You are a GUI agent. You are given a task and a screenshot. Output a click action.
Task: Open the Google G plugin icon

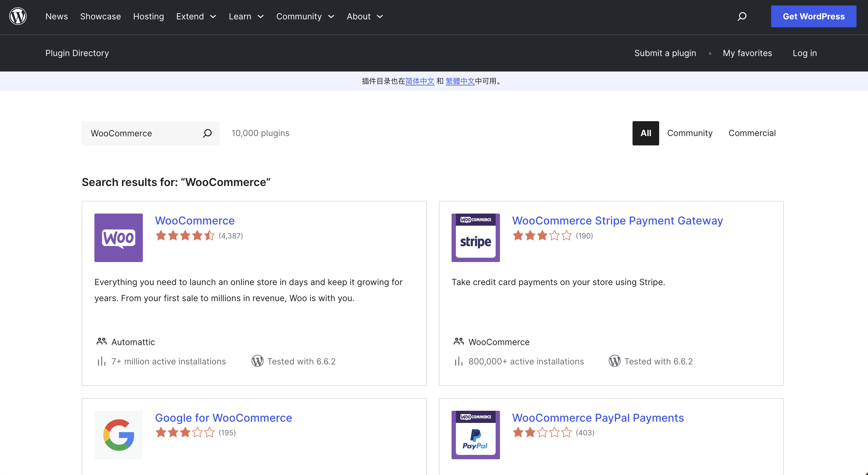(119, 434)
